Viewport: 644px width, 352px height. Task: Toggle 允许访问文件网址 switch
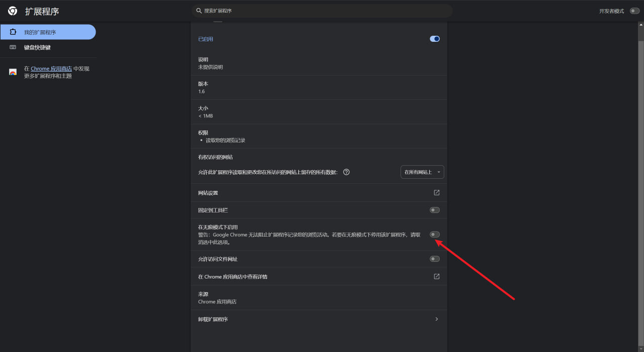(x=435, y=259)
